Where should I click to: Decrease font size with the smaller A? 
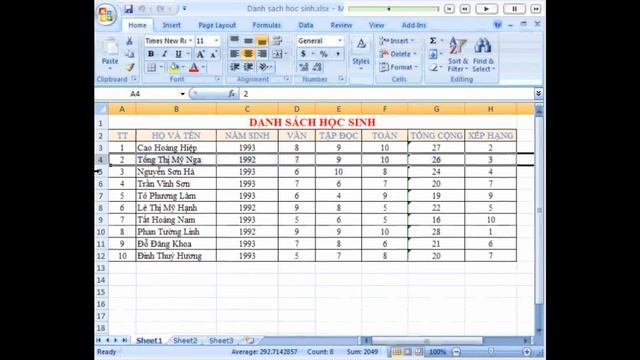tap(214, 54)
